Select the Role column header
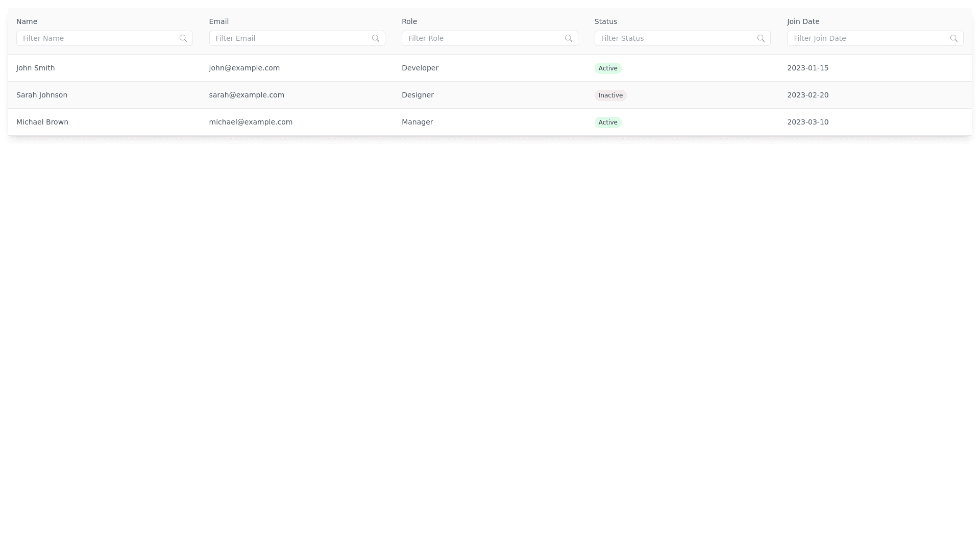This screenshot has height=551, width=980. (409, 21)
